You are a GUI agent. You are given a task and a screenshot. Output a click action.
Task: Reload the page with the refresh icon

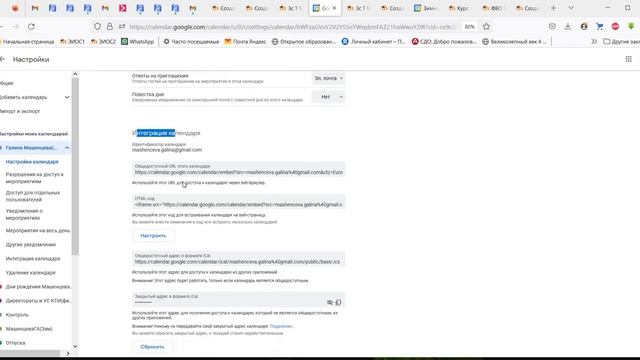coord(31,27)
